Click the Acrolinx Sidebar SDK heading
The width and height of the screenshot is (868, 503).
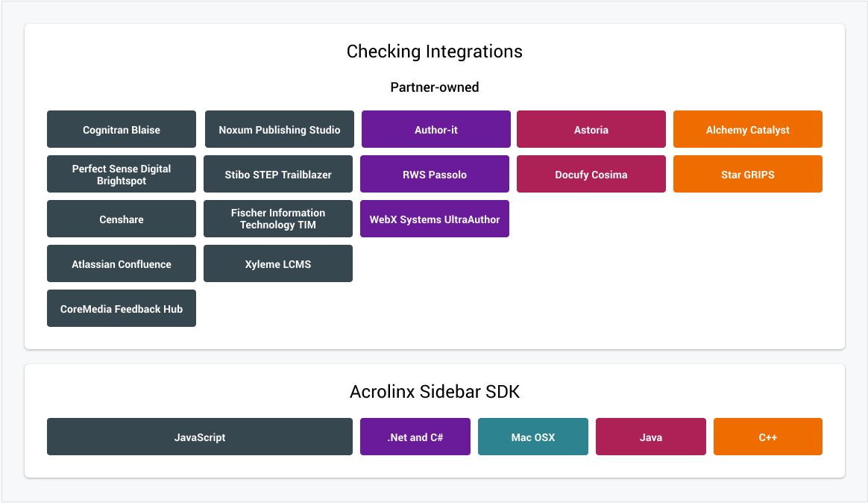pyautogui.click(x=435, y=392)
